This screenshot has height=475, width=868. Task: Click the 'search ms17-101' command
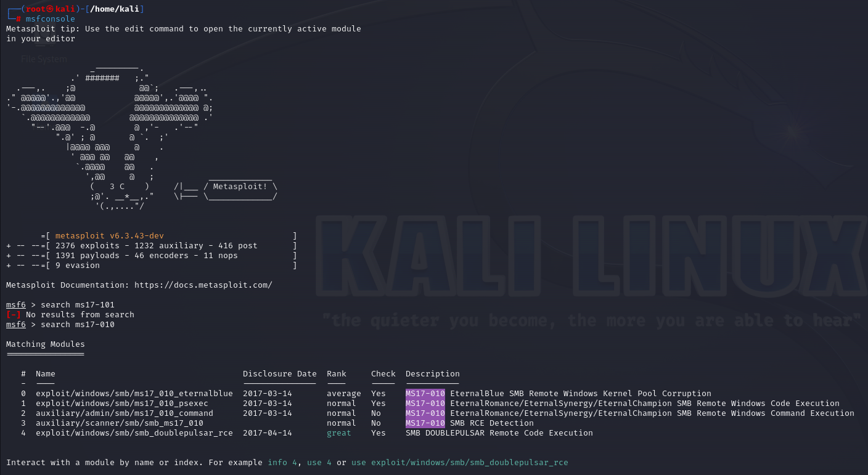pyautogui.click(x=77, y=305)
